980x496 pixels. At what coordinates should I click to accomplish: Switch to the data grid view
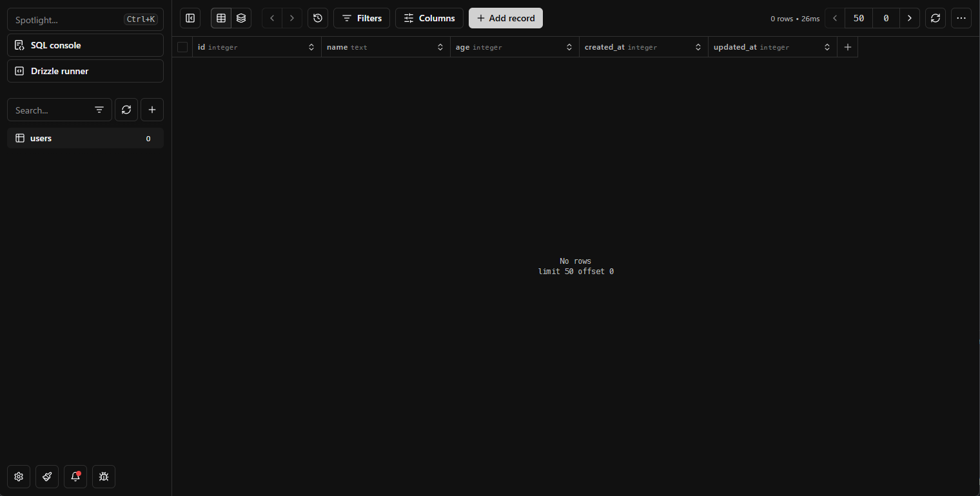click(x=221, y=18)
